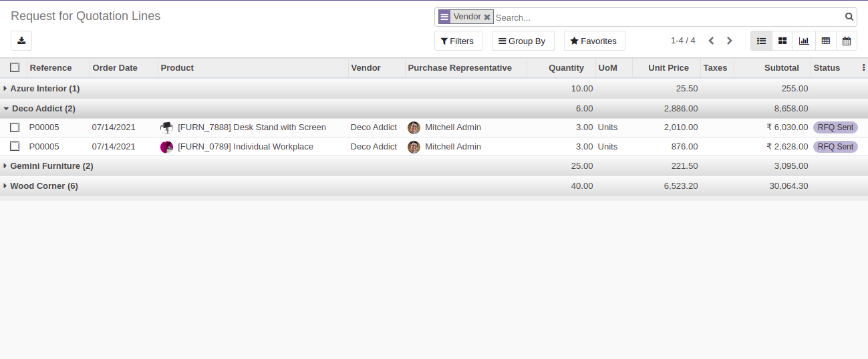Click the export download icon button
The height and width of the screenshot is (359, 868).
21,41
